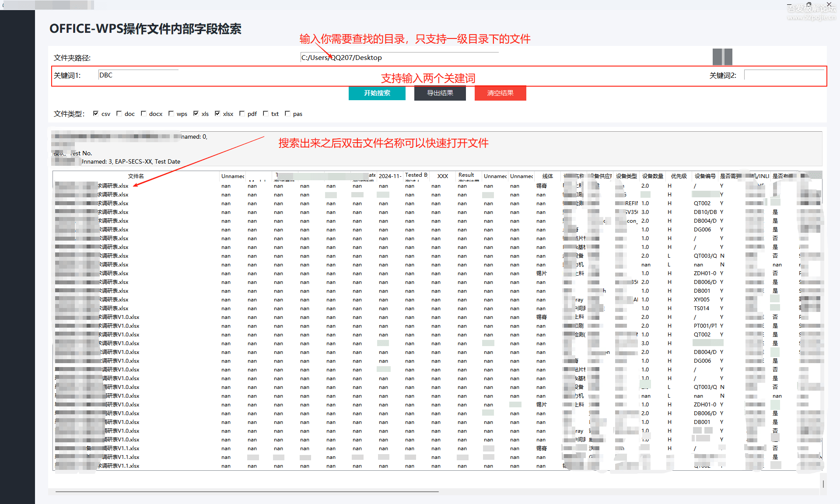Click the restore window icon at top right

coord(810,4)
